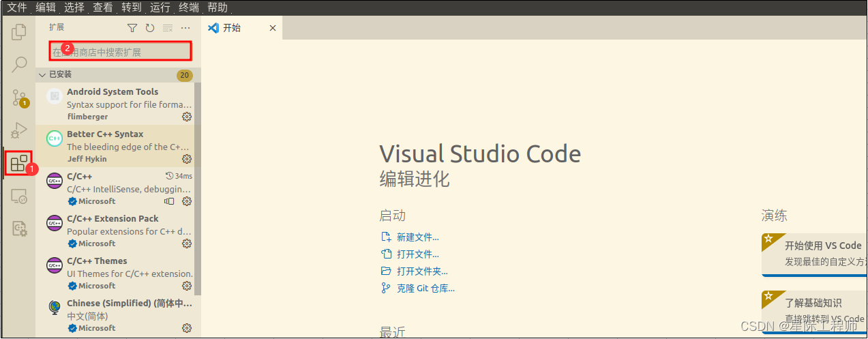Select the Chinese (Simplified) extension title
The width and height of the screenshot is (868, 339).
point(130,303)
